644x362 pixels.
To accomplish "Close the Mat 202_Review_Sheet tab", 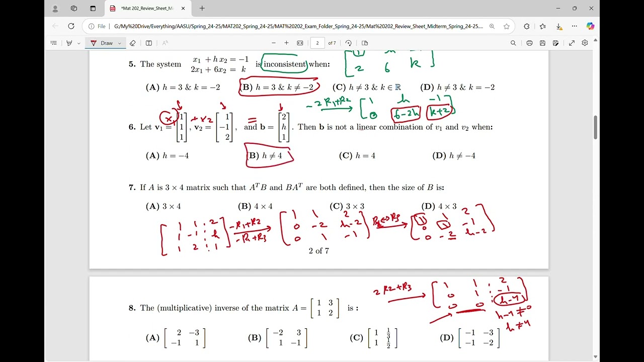I will (x=183, y=9).
